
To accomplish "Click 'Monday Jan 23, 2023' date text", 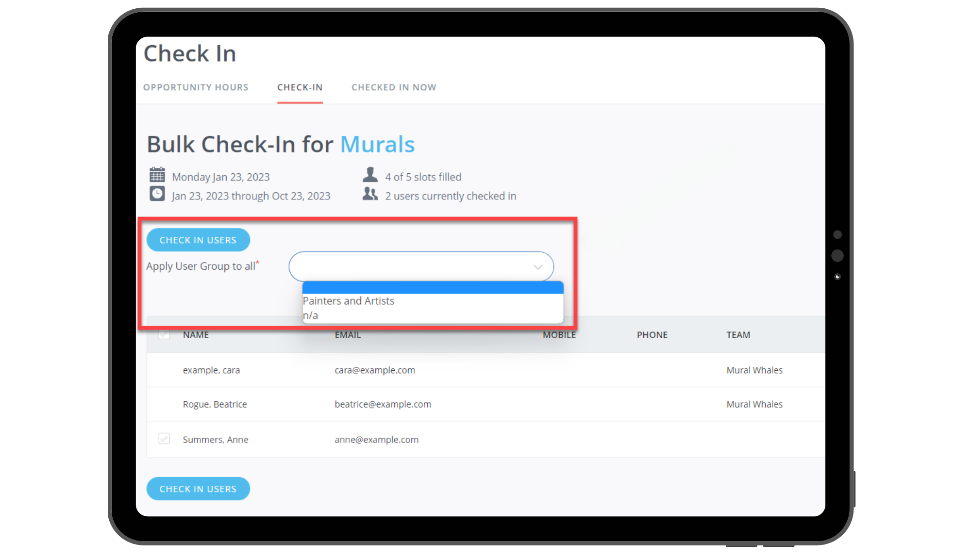I will click(221, 177).
